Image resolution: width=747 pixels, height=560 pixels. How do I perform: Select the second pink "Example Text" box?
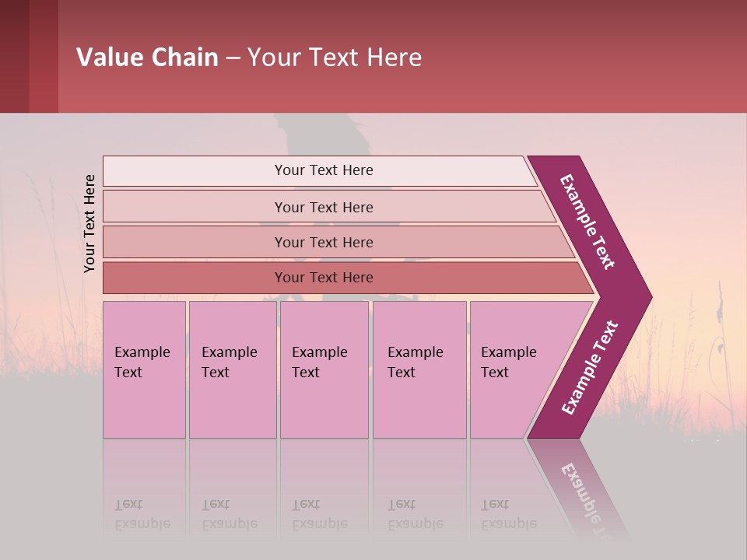pyautogui.click(x=232, y=369)
